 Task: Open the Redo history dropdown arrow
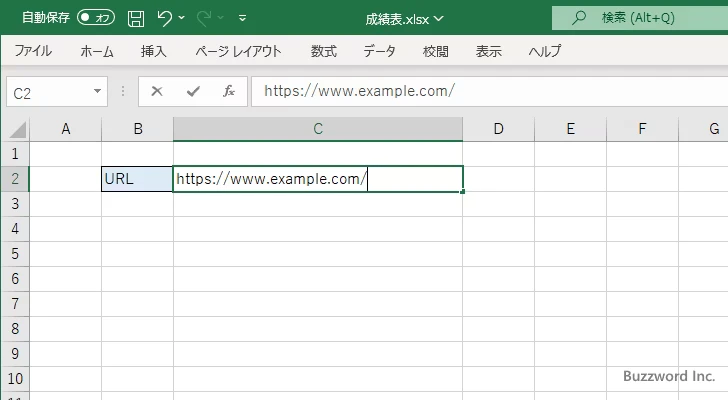click(221, 18)
